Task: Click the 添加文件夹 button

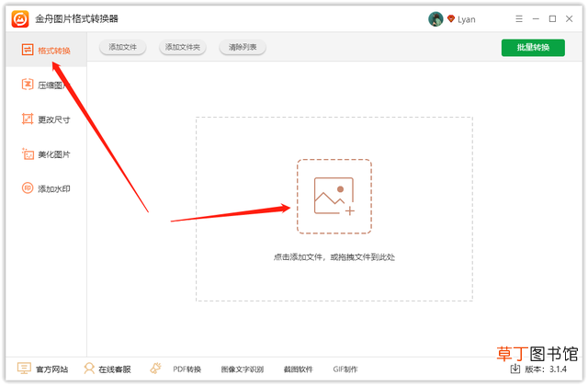Action: (183, 47)
